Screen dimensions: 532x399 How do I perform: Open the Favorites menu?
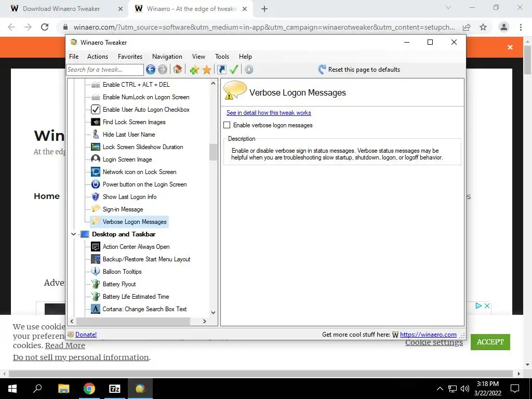point(130,57)
